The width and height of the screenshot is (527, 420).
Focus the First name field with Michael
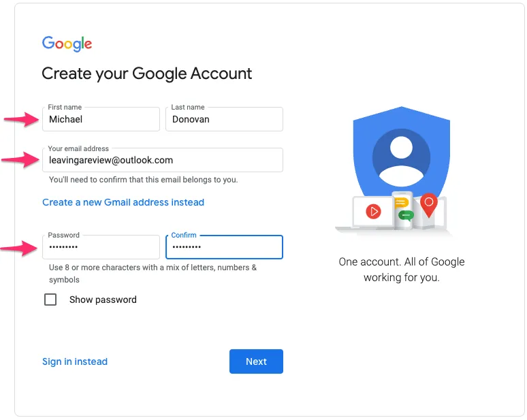click(101, 119)
